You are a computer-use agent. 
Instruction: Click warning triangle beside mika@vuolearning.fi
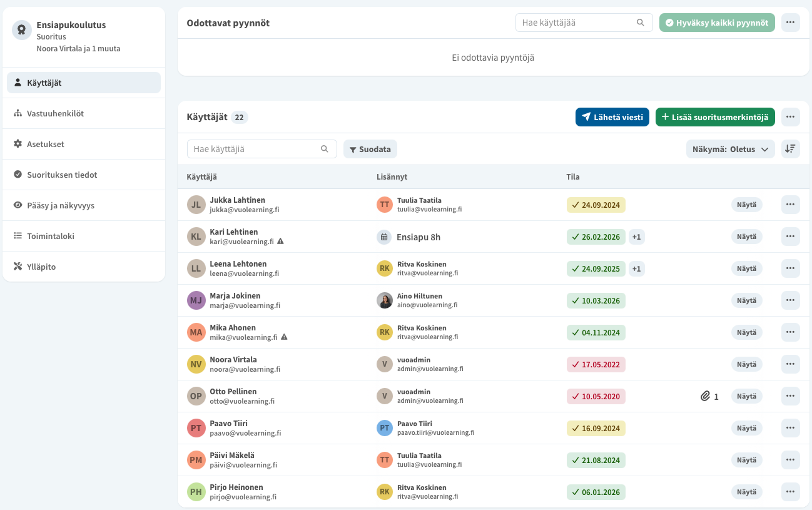284,337
